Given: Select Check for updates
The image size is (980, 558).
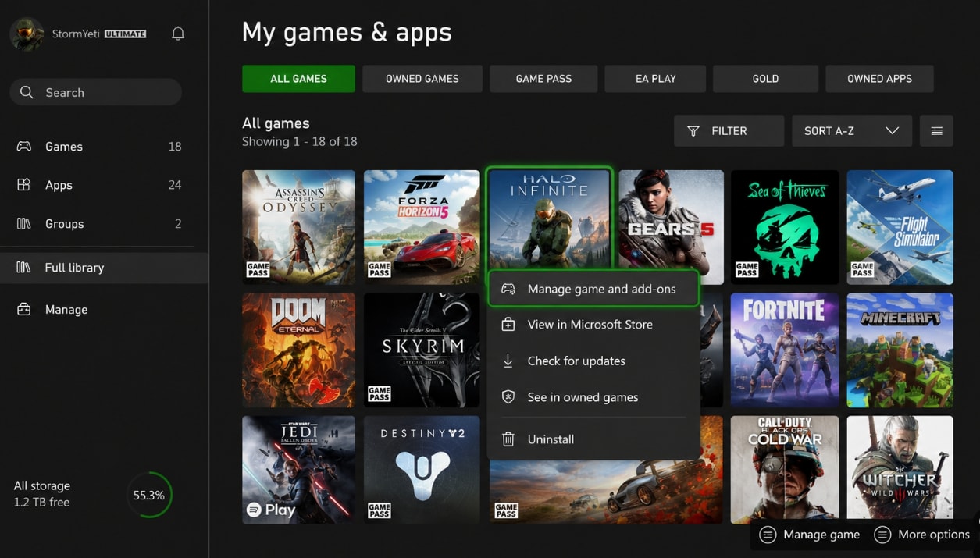Looking at the screenshot, I should pos(593,361).
